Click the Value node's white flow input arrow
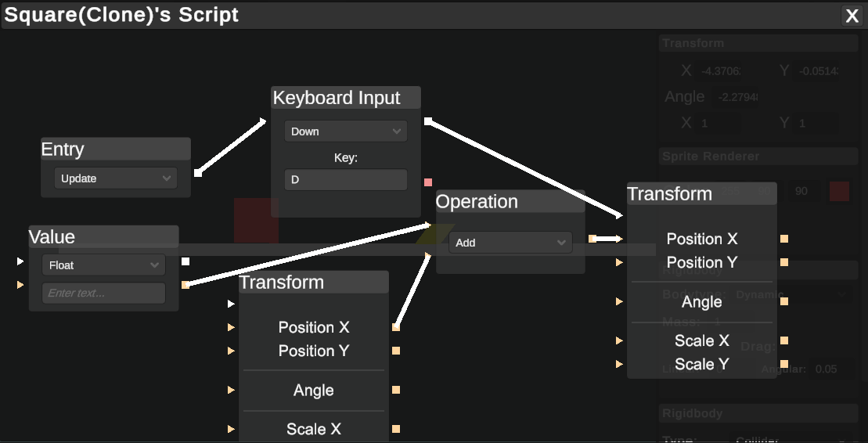The image size is (868, 443). click(x=20, y=261)
